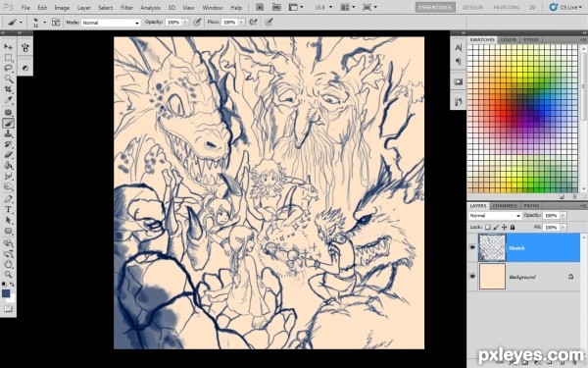The image size is (588, 368).
Task: Choose the Design workspace
Action: click(472, 7)
